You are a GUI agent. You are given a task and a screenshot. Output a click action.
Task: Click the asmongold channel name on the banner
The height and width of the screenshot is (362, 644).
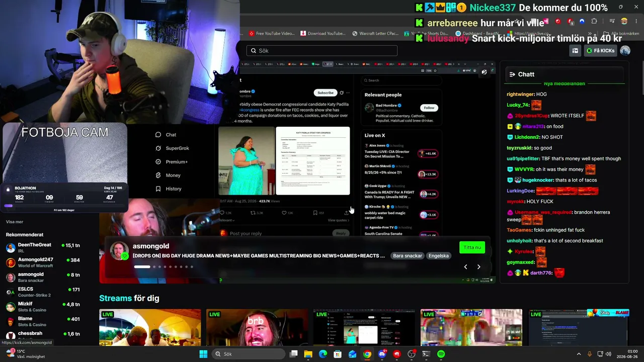(x=151, y=246)
